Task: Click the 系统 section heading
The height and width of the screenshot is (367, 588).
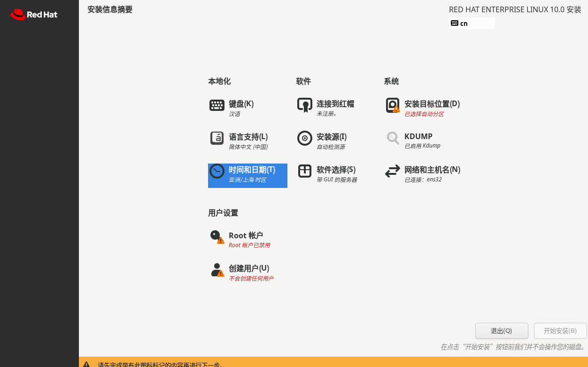Action: [x=391, y=81]
